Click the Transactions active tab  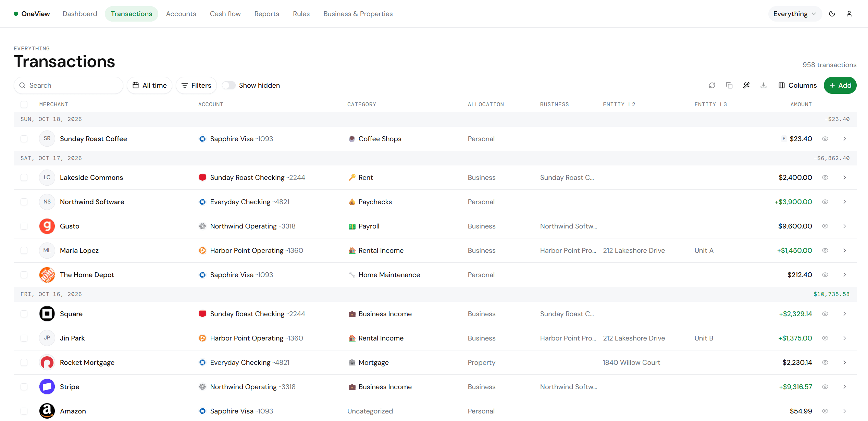pyautogui.click(x=132, y=14)
